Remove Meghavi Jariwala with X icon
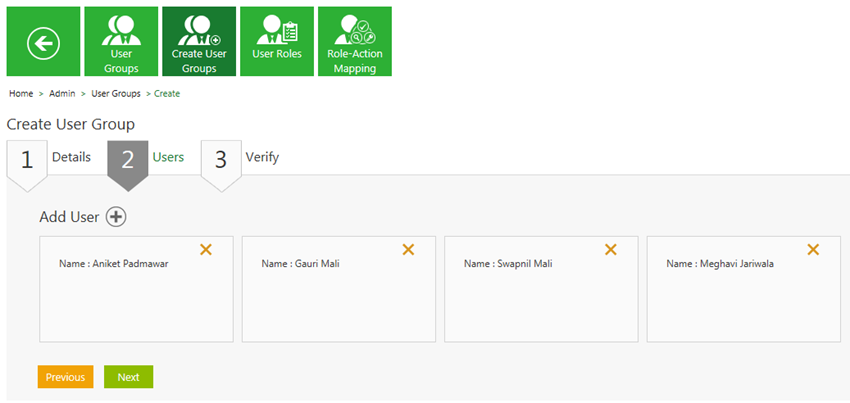Viewport: 850px width, 403px height. (813, 250)
